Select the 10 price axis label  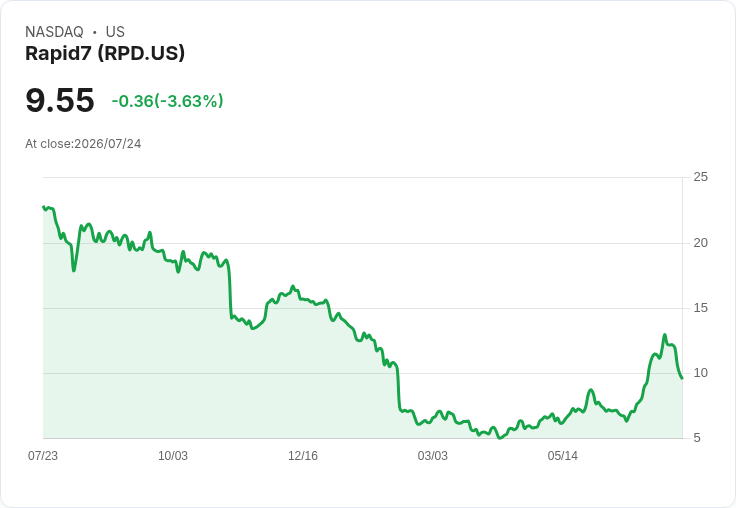click(x=700, y=373)
